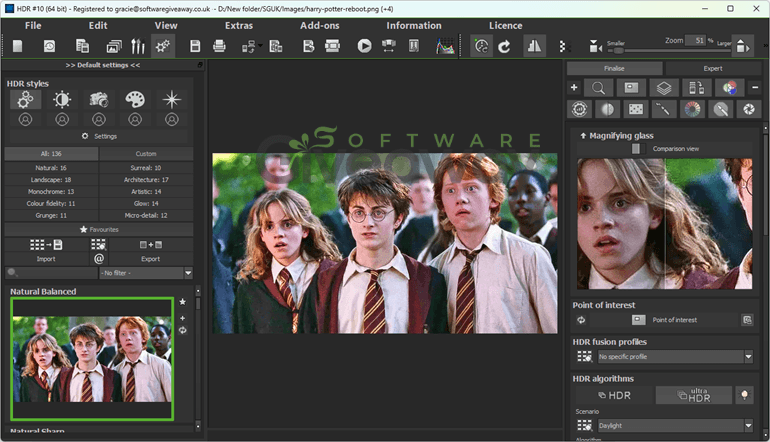Collapse the Magnifying glass panel arrow

(583, 136)
